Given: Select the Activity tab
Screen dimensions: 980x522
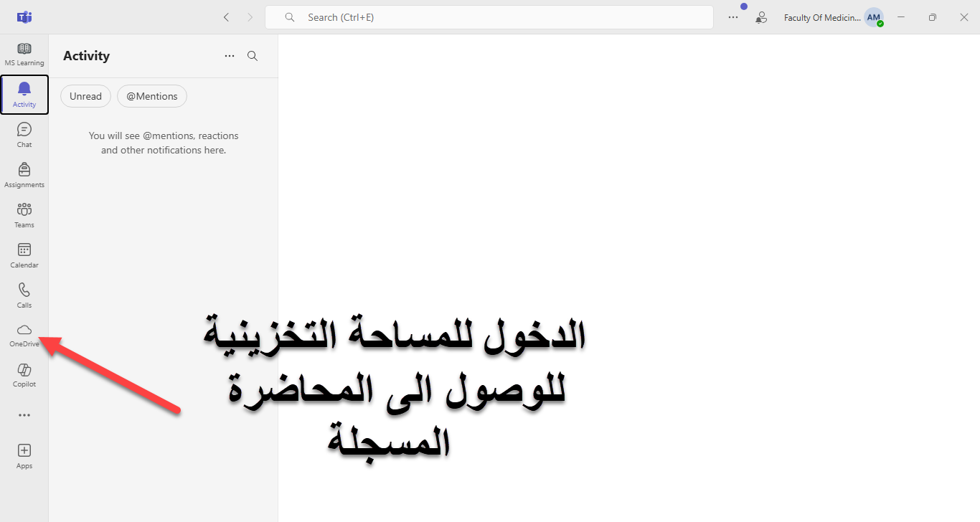Looking at the screenshot, I should coord(24,95).
